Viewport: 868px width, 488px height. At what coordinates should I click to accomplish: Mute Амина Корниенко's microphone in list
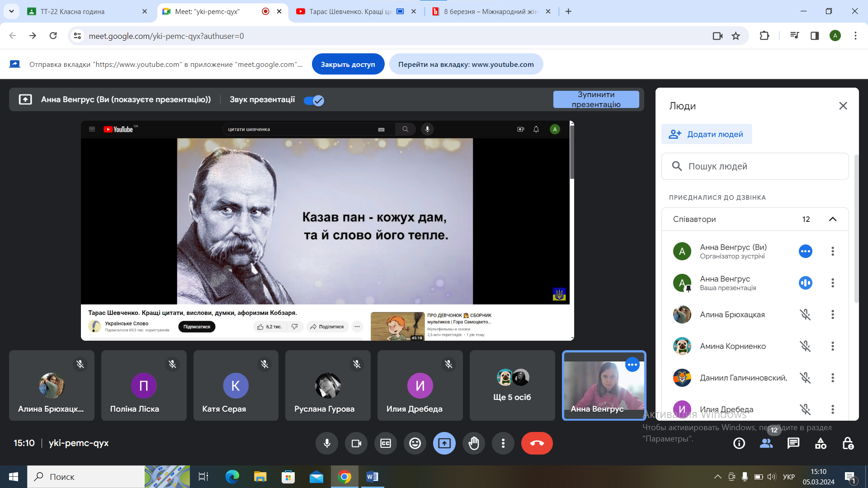[x=806, y=346]
